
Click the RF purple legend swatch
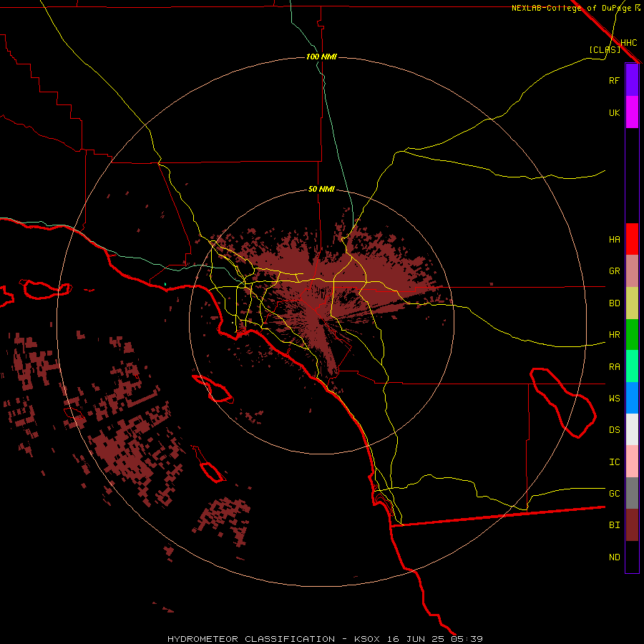(x=632, y=80)
